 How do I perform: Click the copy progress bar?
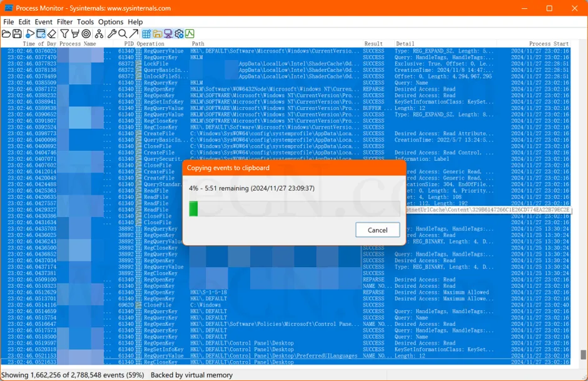point(295,208)
